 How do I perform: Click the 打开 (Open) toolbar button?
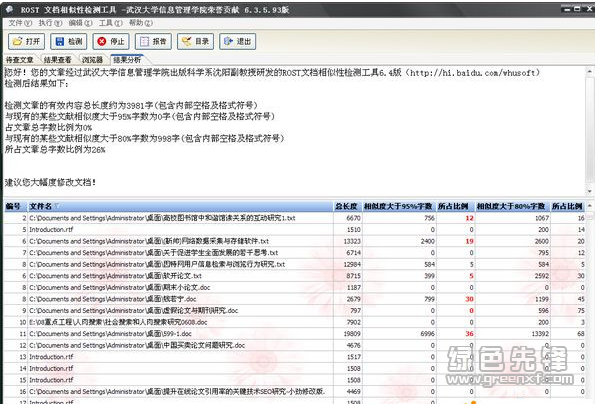pos(27,41)
